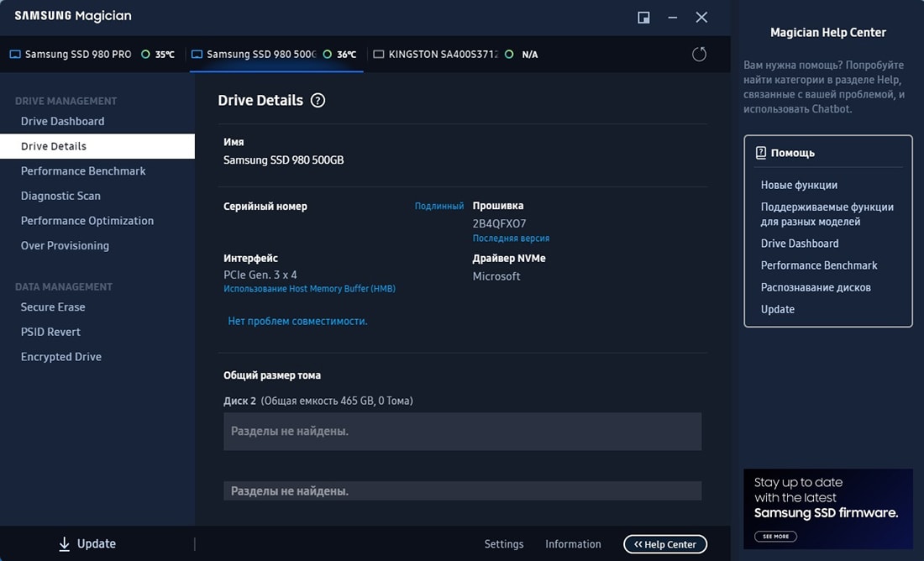
Task: Click firmware version 2B4QFXO7 text
Action: point(499,223)
